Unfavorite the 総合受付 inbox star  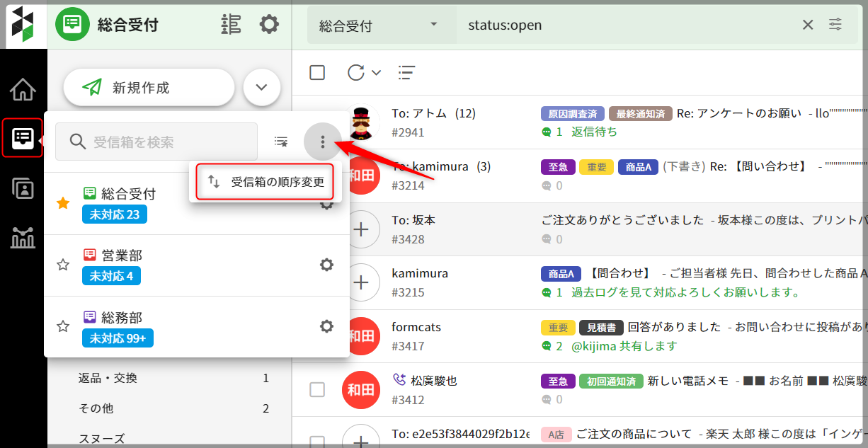(x=63, y=203)
